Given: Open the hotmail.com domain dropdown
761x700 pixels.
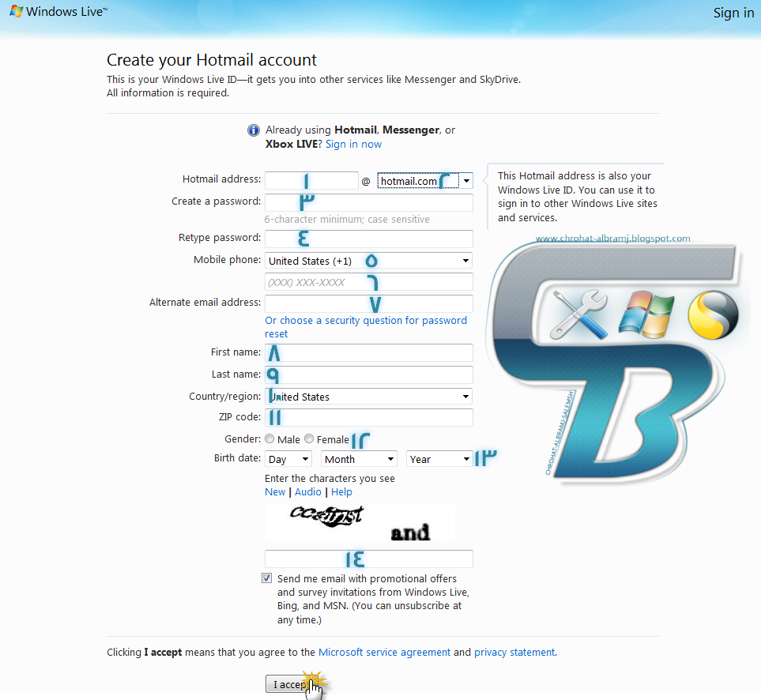Looking at the screenshot, I should point(425,181).
